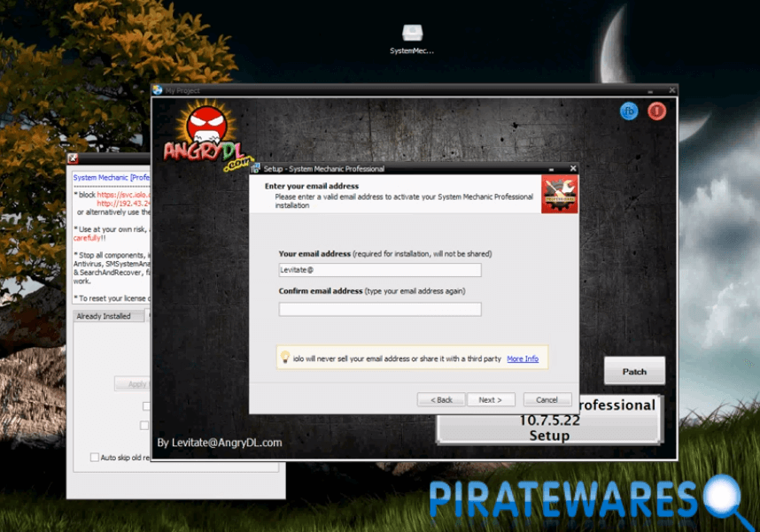Switch to the Already Installed tab

104,316
